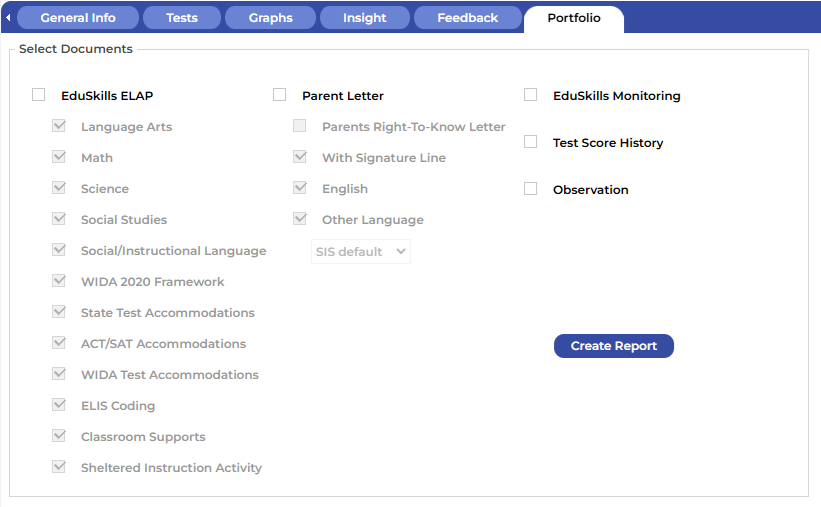Tick the EduSkills Monitoring checkbox

(531, 96)
